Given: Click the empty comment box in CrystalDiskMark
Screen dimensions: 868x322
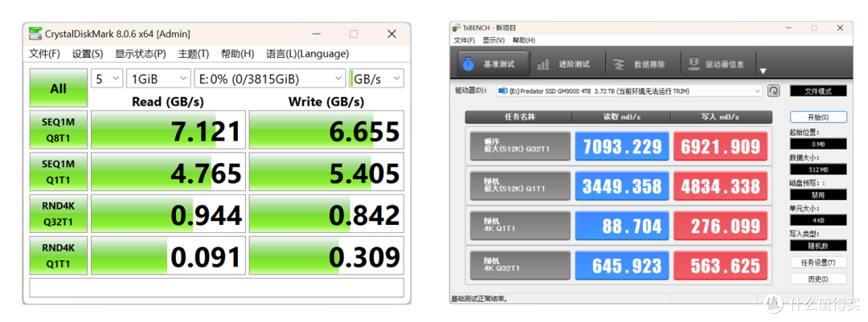Looking at the screenshot, I should 216,287.
